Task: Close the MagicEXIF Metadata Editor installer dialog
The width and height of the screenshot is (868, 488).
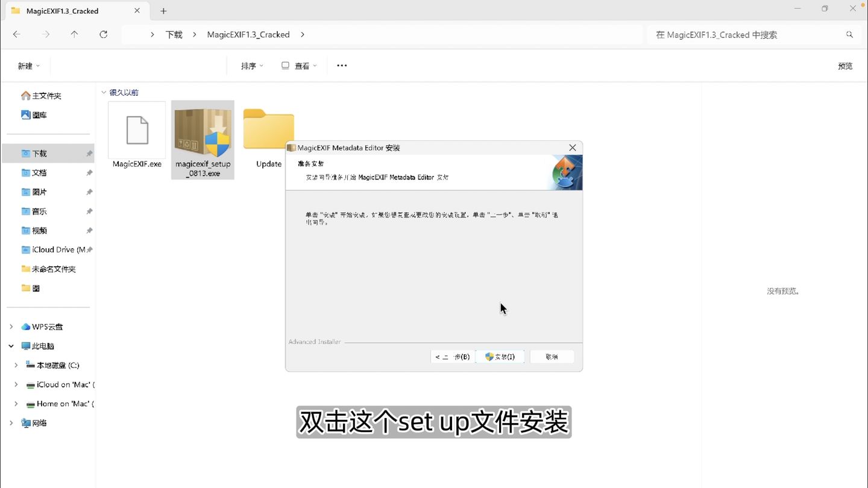Action: coord(573,148)
